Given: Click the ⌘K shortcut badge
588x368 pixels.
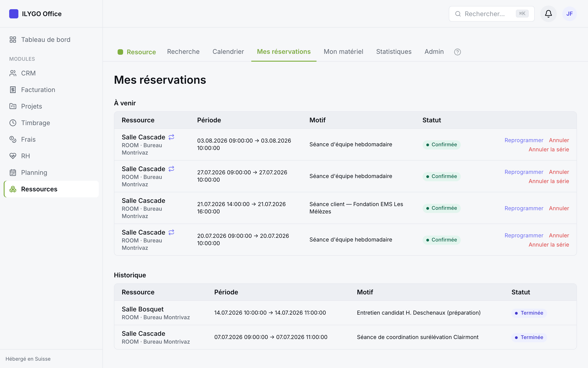Looking at the screenshot, I should [522, 14].
